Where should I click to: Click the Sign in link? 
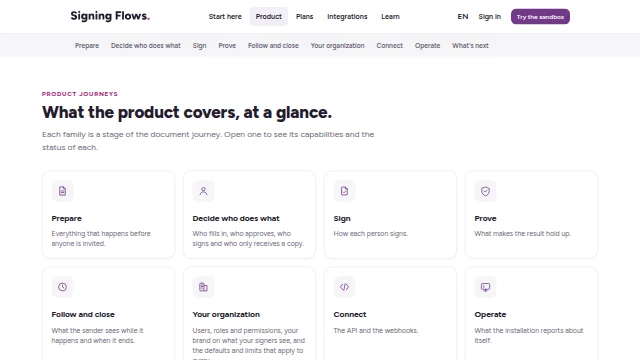coord(489,17)
